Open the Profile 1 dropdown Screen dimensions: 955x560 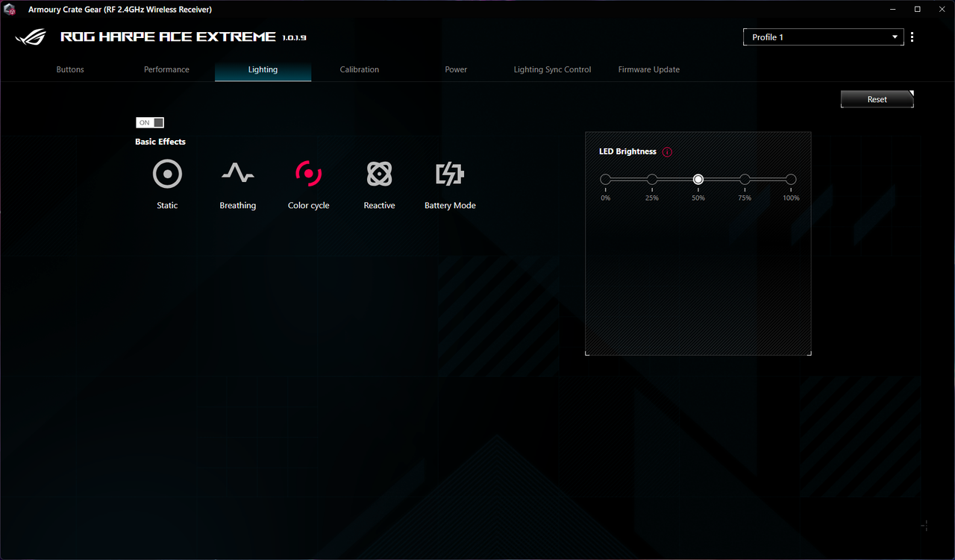click(x=823, y=37)
